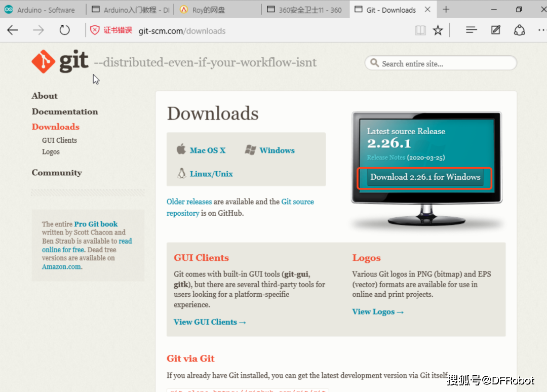Minimize the browser window
Image resolution: width=547 pixels, height=392 pixels.
[494, 10]
